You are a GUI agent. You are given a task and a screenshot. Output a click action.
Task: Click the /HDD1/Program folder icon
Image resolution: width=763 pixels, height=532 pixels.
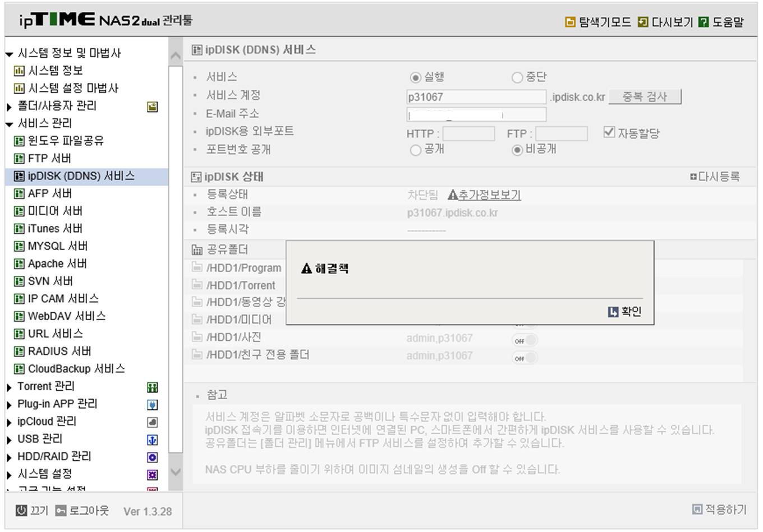pyautogui.click(x=197, y=267)
